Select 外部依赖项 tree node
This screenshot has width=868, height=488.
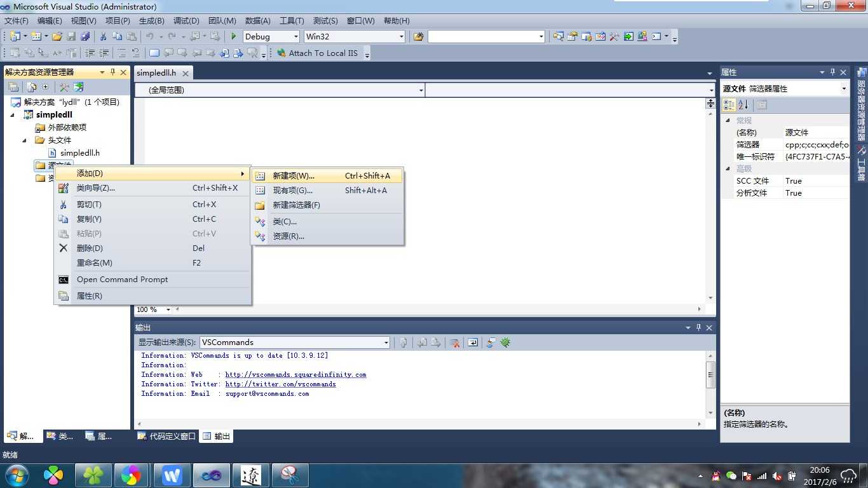click(x=67, y=128)
